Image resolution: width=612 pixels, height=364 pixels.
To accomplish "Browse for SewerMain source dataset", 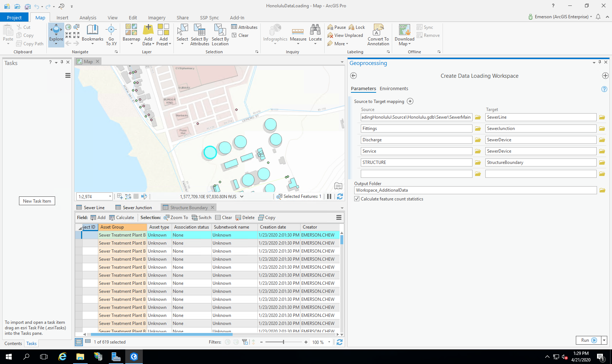I will 478,117.
